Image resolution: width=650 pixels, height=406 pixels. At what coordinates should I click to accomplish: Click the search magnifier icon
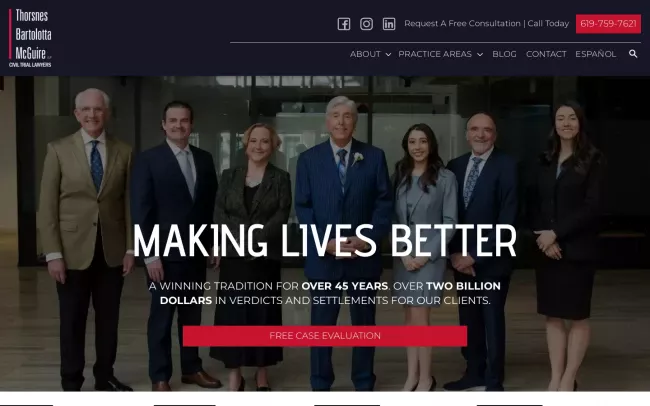[633, 54]
